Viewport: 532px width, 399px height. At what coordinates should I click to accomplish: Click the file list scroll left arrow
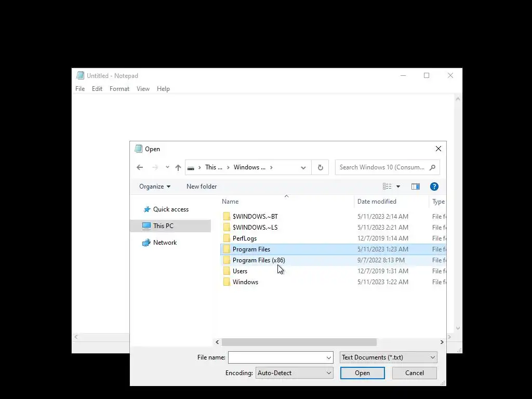click(x=218, y=342)
